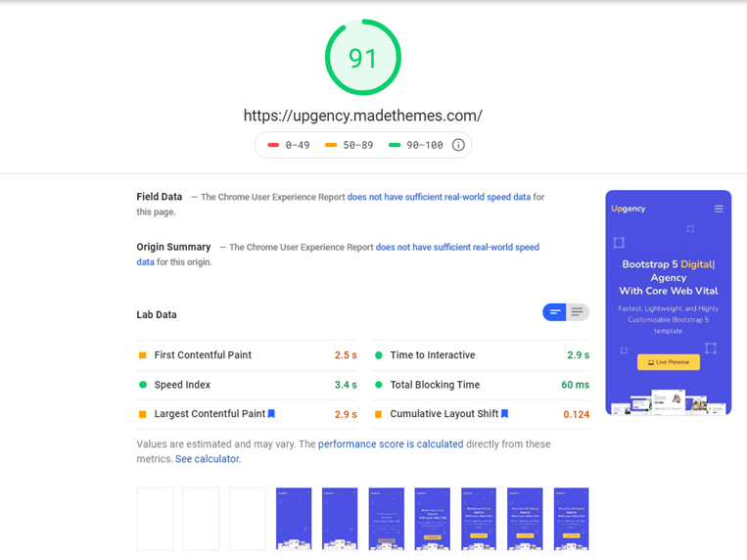Switch Lab Data to expanded description view
Screen dimensions: 747x560
[578, 312]
